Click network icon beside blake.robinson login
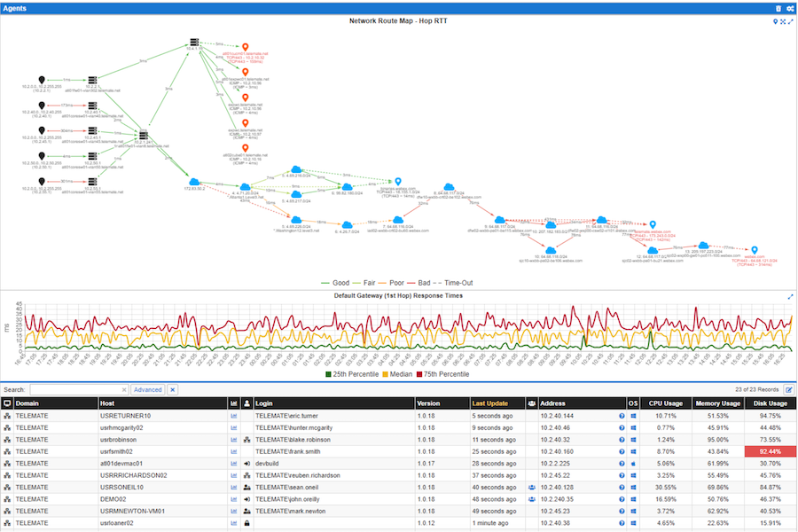798x532 pixels. [x=246, y=440]
